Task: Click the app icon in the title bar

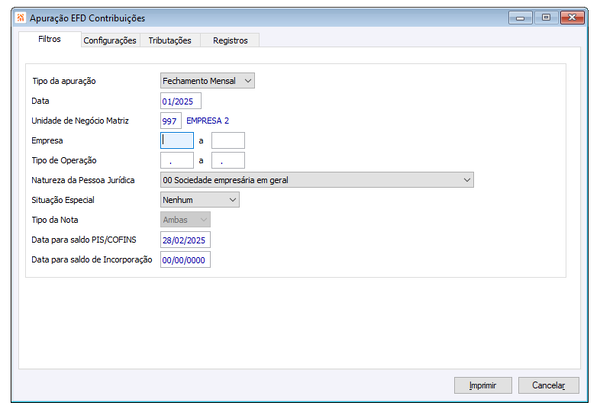Action: [x=20, y=18]
